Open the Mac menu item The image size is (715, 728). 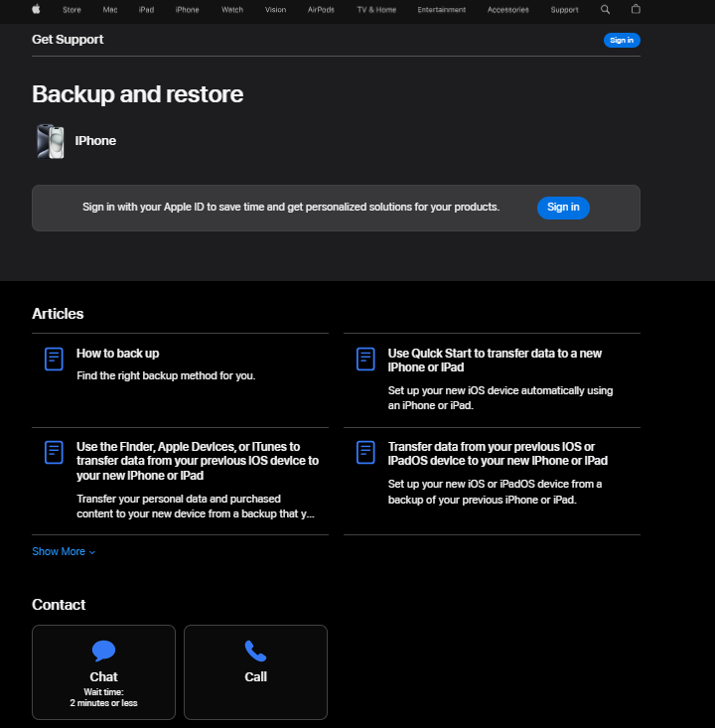[x=109, y=10]
